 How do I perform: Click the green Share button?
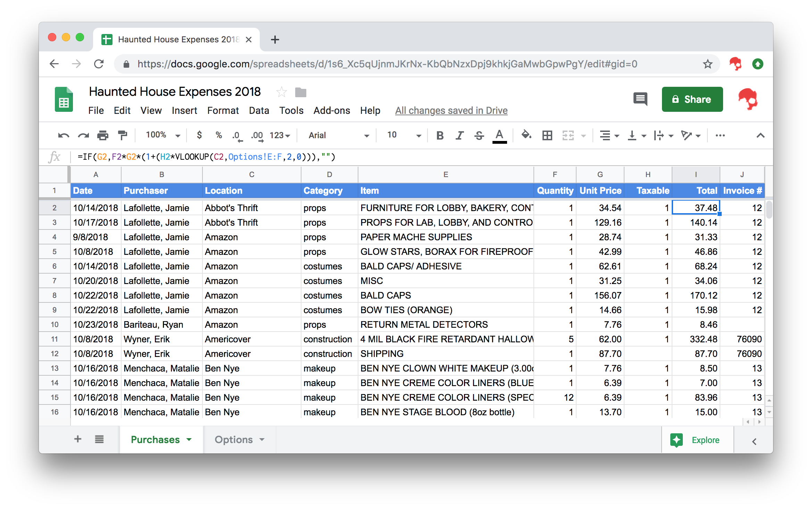(692, 99)
